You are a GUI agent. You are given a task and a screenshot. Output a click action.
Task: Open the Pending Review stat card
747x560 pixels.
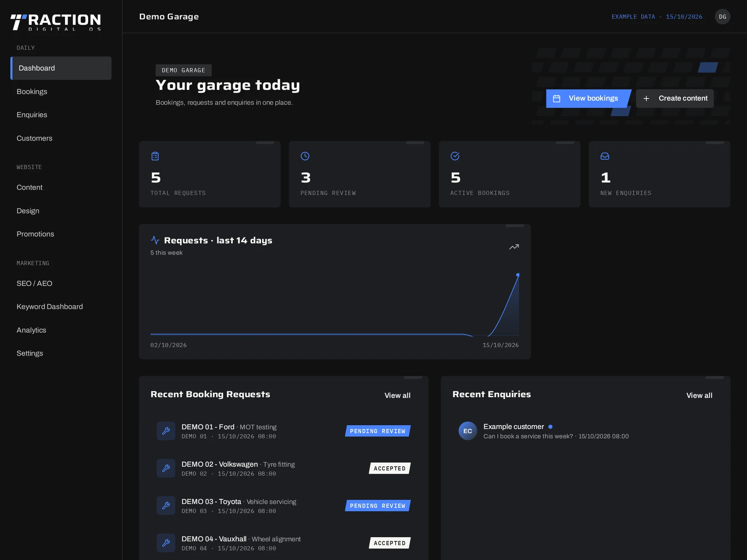pyautogui.click(x=360, y=174)
